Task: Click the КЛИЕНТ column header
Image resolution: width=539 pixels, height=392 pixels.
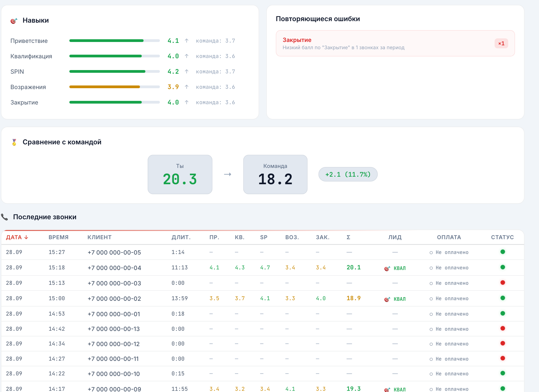Action: click(x=100, y=237)
